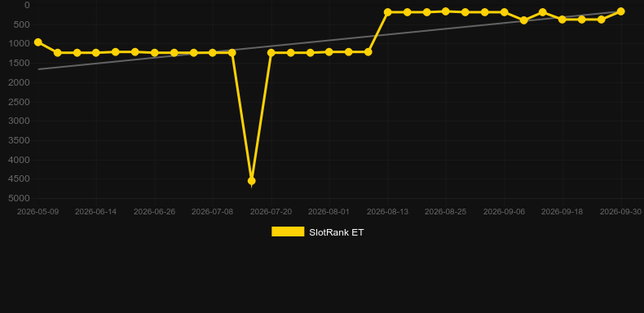Select the final data point at 2026-09-30

coord(620,11)
